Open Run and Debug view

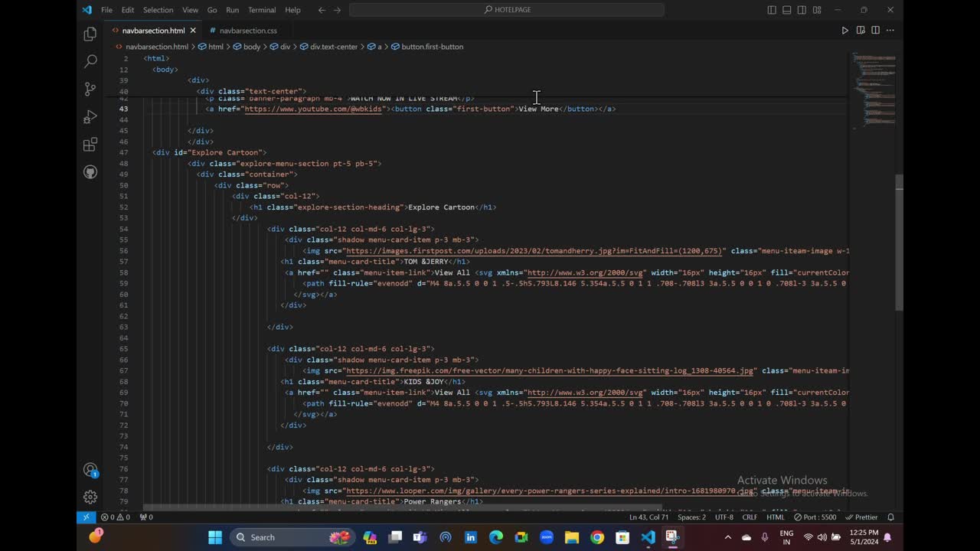[90, 117]
